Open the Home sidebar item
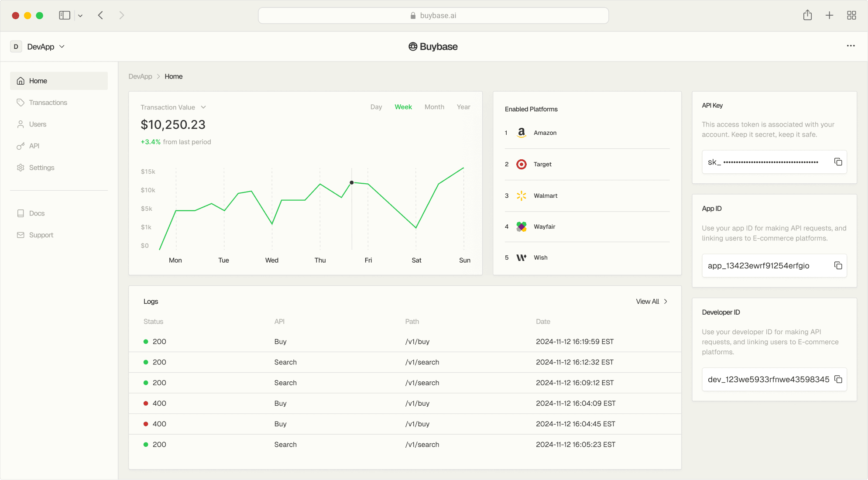This screenshot has width=868, height=480. (59, 81)
